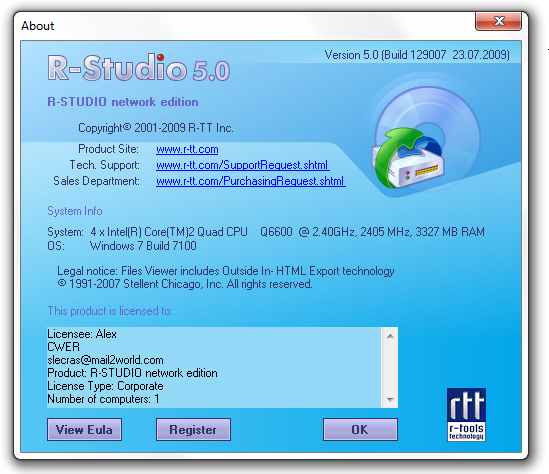Click the 'System Info' heading

(x=75, y=211)
